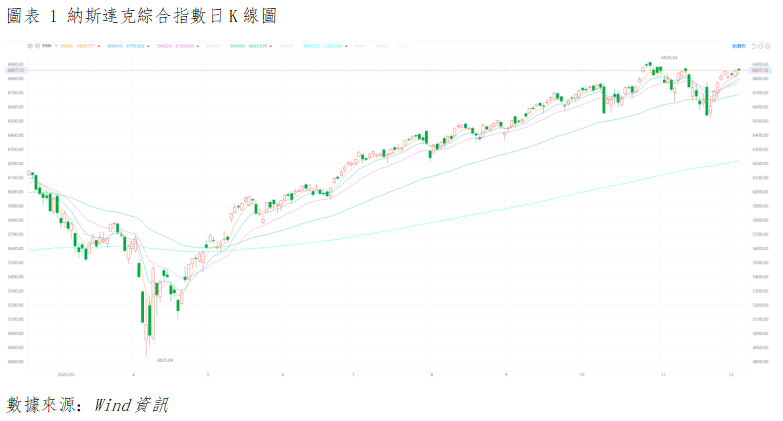783x421 pixels.
Task: Click the 6857.12 price tag on left axis
Action: point(15,71)
